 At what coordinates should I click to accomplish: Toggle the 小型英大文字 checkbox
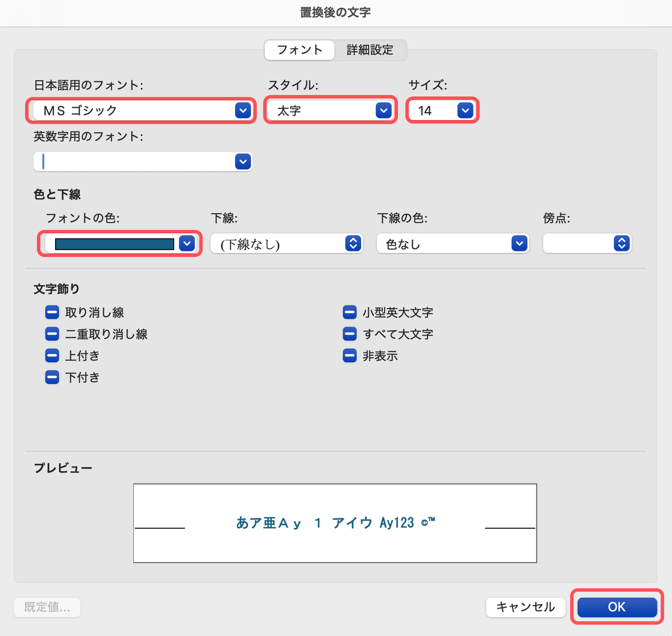(x=350, y=312)
